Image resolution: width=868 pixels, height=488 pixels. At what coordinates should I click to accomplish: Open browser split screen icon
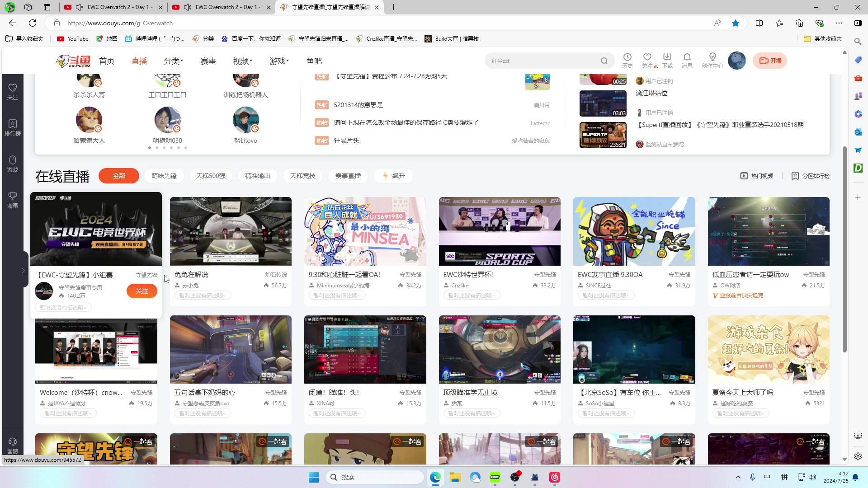pos(759,23)
